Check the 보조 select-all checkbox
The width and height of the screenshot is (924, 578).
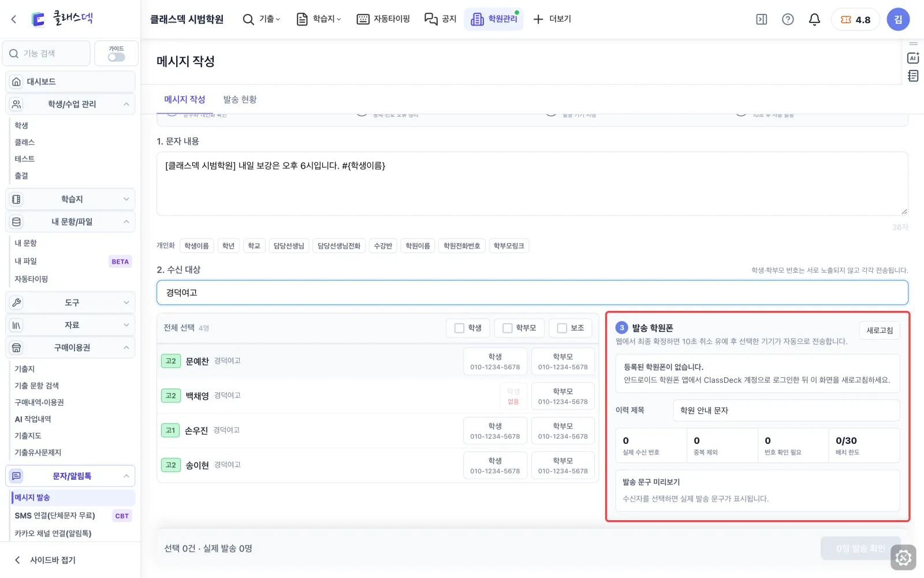[562, 328]
